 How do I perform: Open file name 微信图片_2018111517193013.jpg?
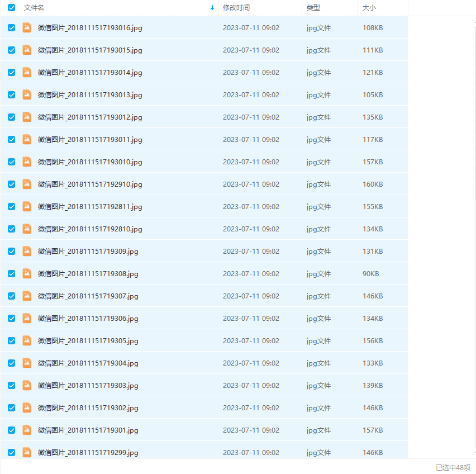tap(90, 95)
